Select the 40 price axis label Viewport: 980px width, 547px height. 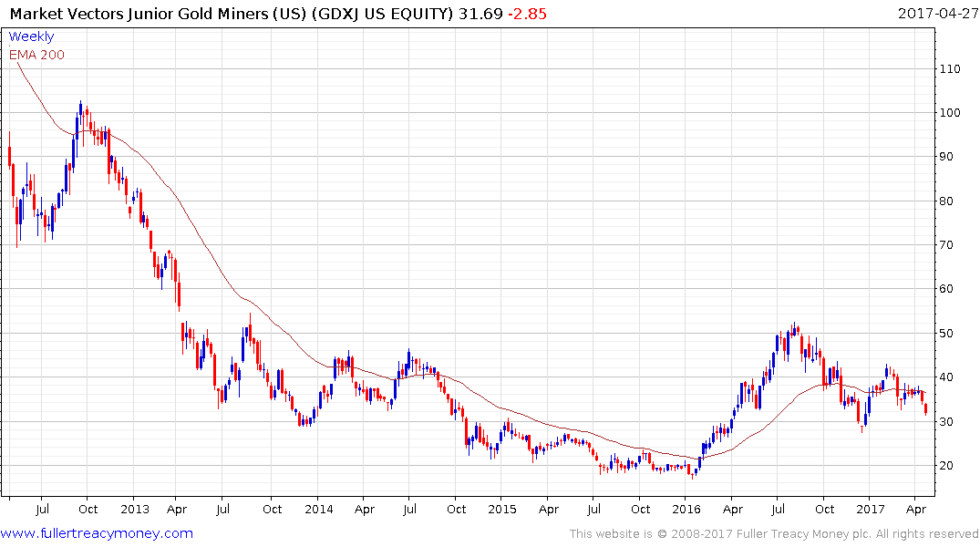pos(946,377)
